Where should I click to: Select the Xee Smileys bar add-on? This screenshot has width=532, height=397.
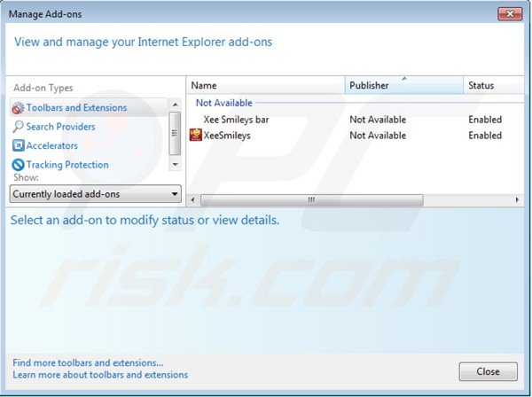coord(236,120)
